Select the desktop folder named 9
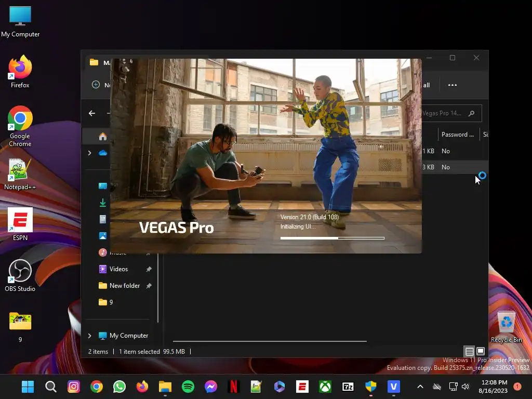 coord(20,327)
